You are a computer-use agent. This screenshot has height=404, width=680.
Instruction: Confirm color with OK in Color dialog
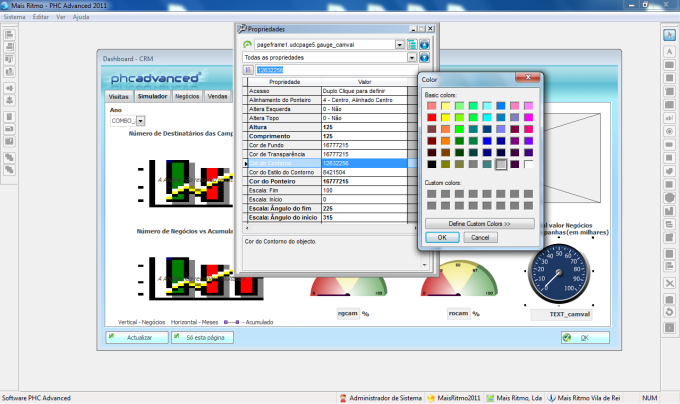tap(442, 238)
